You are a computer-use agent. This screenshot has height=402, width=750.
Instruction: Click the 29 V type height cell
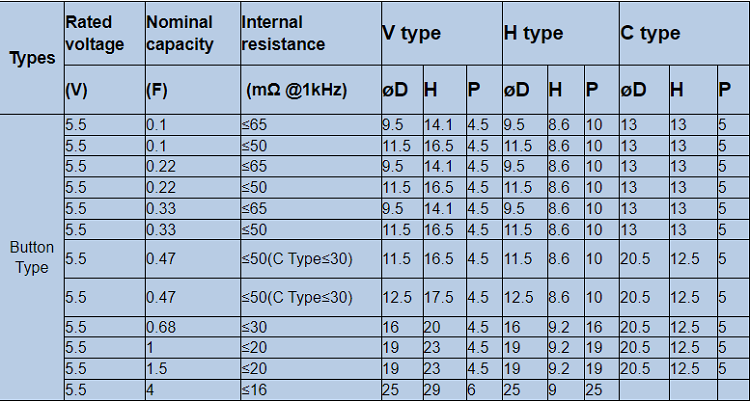click(x=444, y=390)
